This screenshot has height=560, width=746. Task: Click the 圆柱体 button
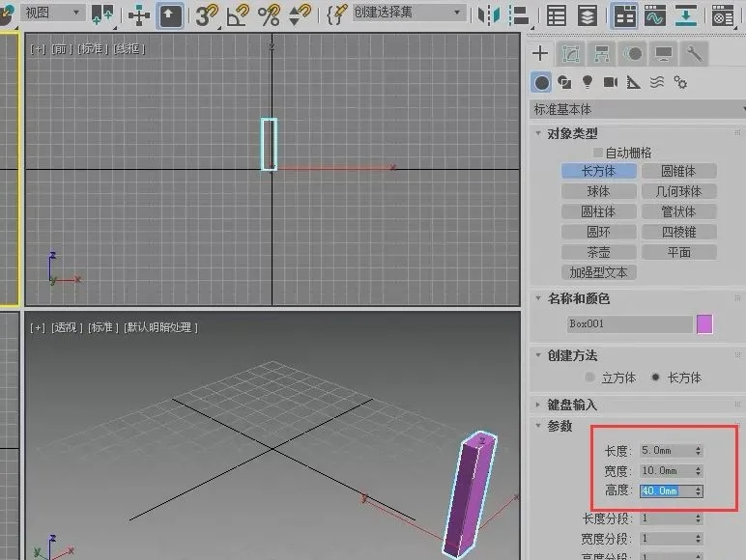coord(598,211)
